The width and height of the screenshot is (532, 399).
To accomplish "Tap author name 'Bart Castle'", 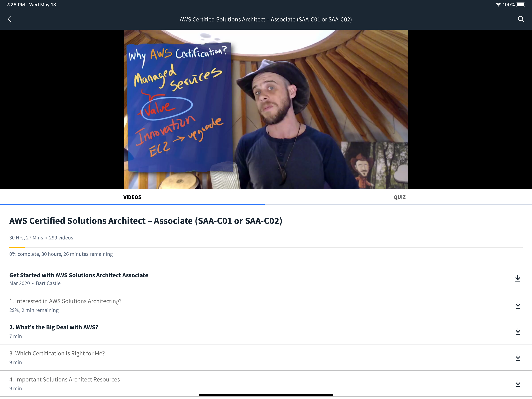I will (48, 283).
